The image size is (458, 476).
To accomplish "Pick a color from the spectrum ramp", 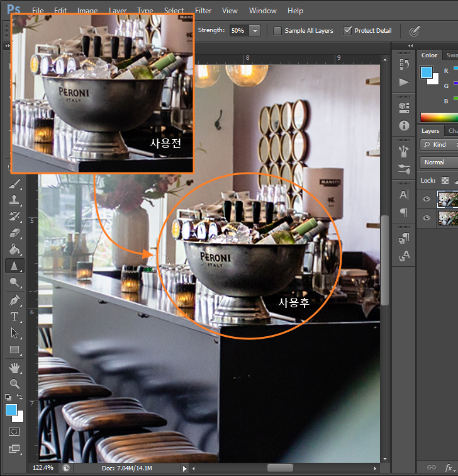I will pyautogui.click(x=439, y=117).
